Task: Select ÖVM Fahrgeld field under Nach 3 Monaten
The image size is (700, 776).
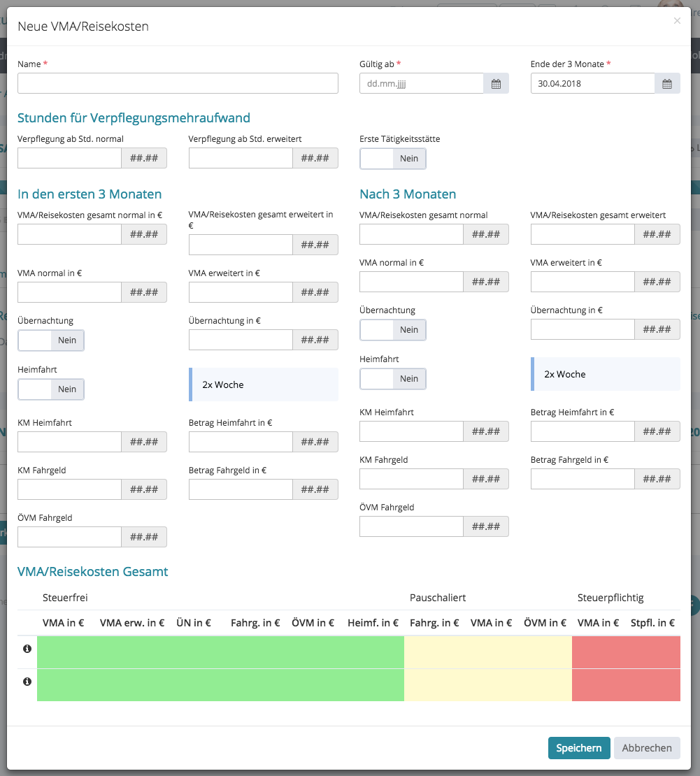Action: coord(411,526)
